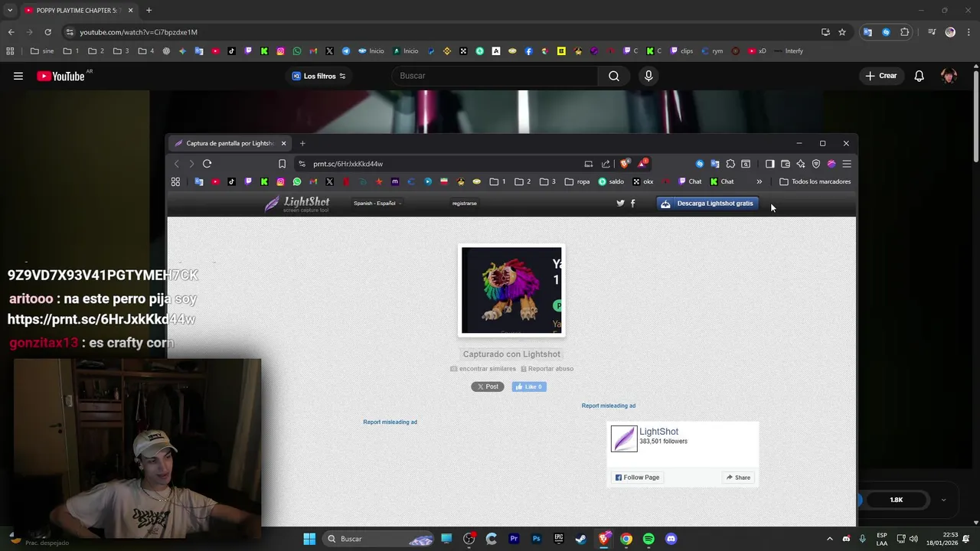The image size is (980, 551).
Task: Click 'encontrar similares' link
Action: tap(483, 369)
